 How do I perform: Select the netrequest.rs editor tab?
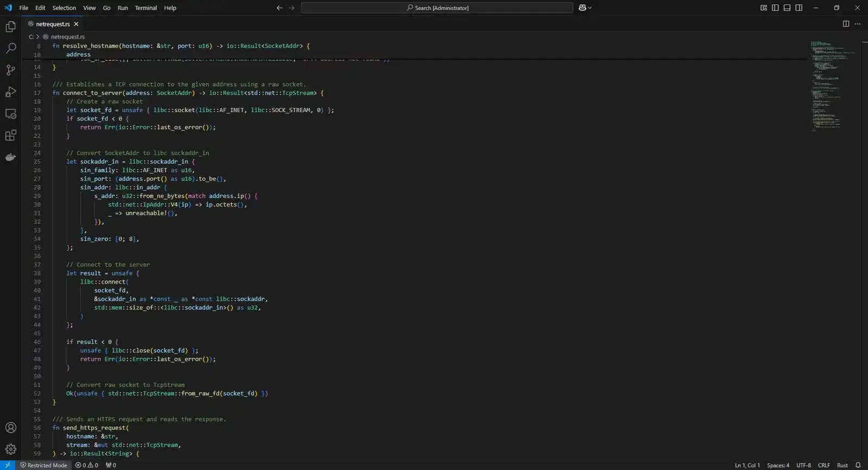(x=53, y=24)
